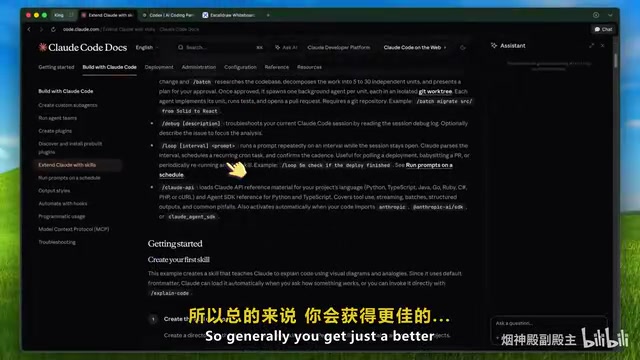
Task: Follow the Run prompts on a schedule link in text
Action: point(429,165)
